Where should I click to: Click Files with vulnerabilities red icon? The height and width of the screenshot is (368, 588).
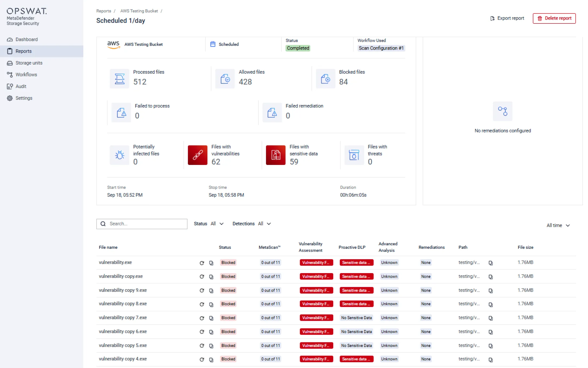(197, 155)
